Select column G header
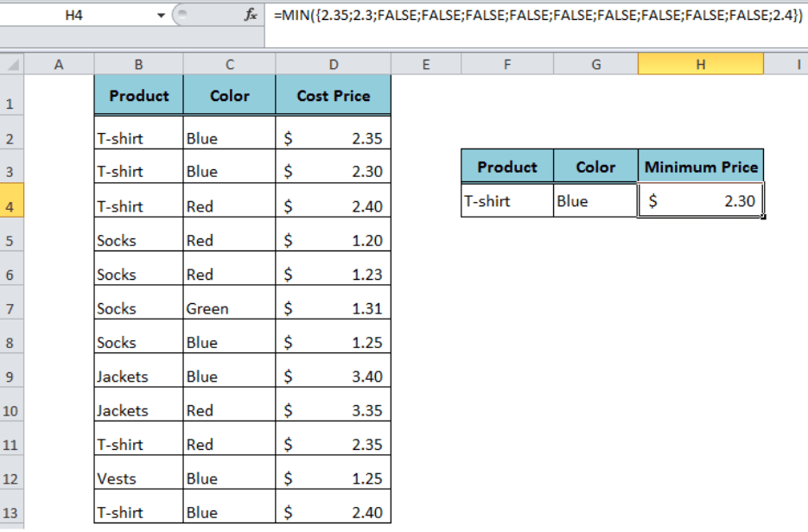The height and width of the screenshot is (532, 808). 595,65
